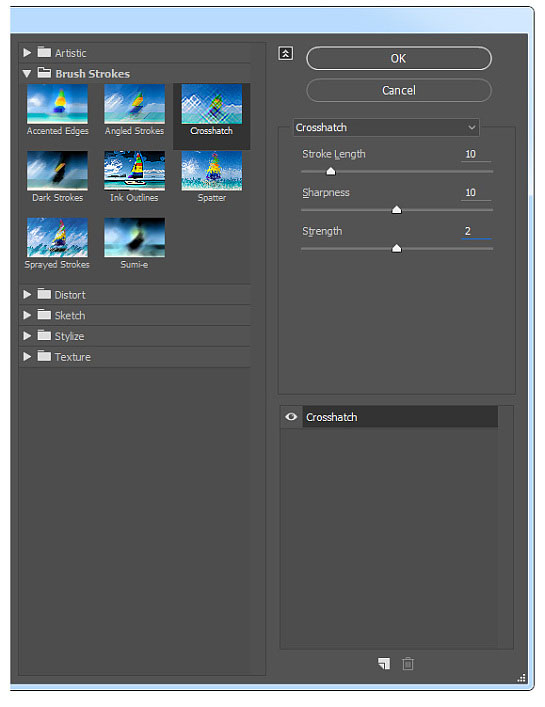Expand the Texture filter folder

27,357
